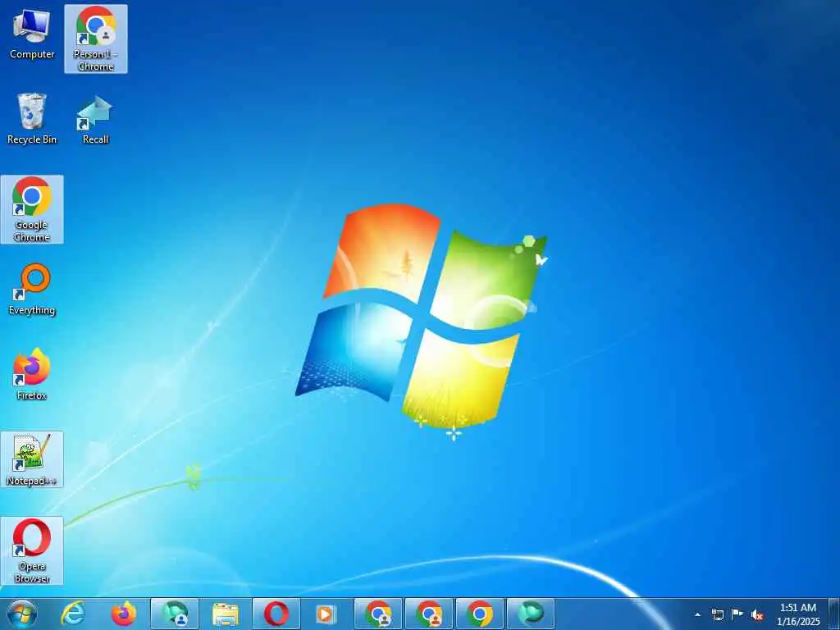Launch Firefox from the taskbar

[124, 614]
